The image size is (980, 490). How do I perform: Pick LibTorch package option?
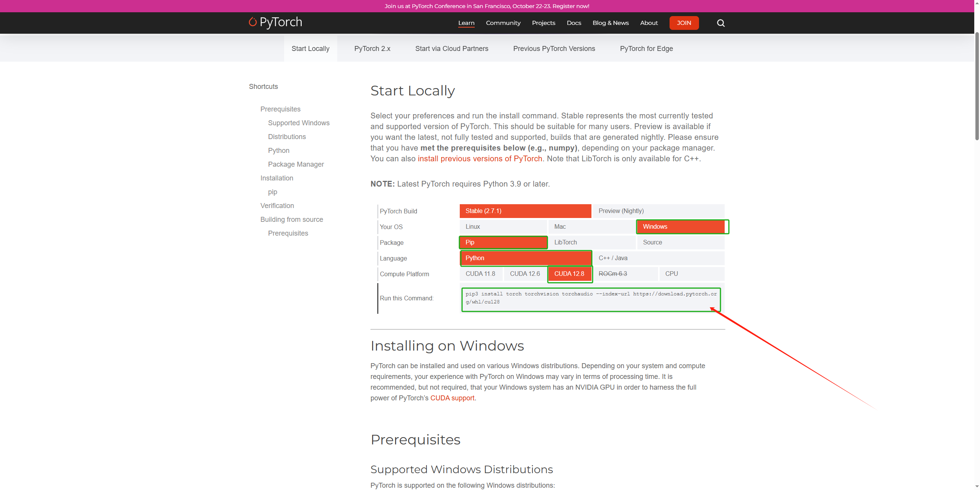click(x=591, y=243)
